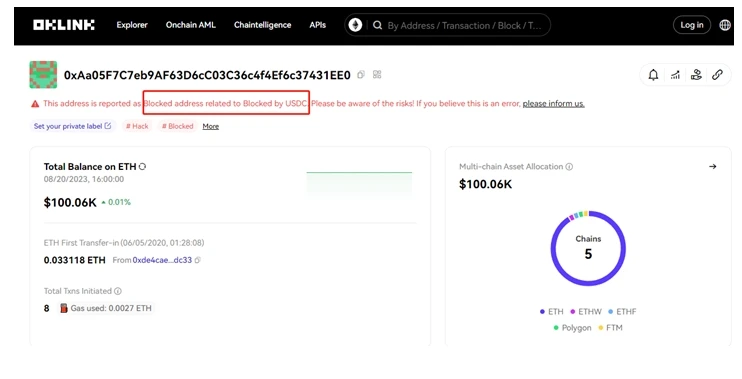Open Multi-chain Asset Allocation details arrow
Image resolution: width=742 pixels, height=379 pixels.
[x=713, y=167]
